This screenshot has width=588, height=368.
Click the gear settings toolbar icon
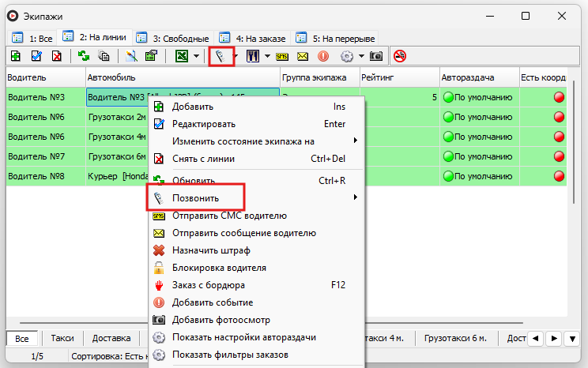point(347,56)
